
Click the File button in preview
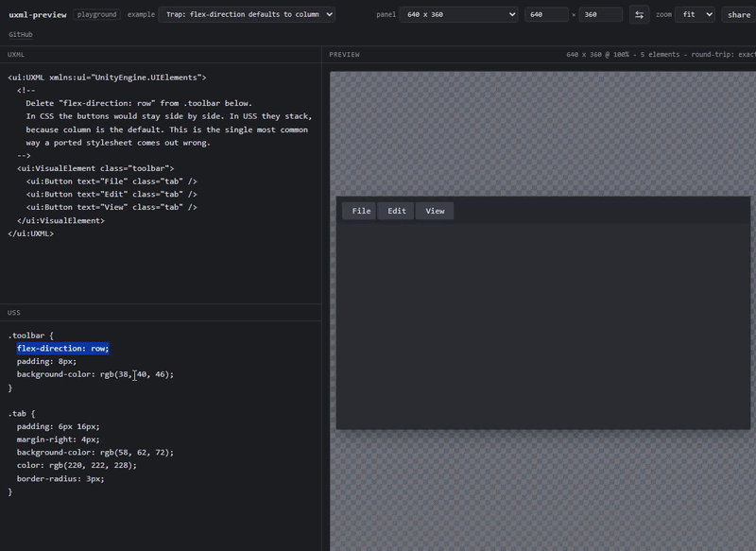pyautogui.click(x=359, y=211)
